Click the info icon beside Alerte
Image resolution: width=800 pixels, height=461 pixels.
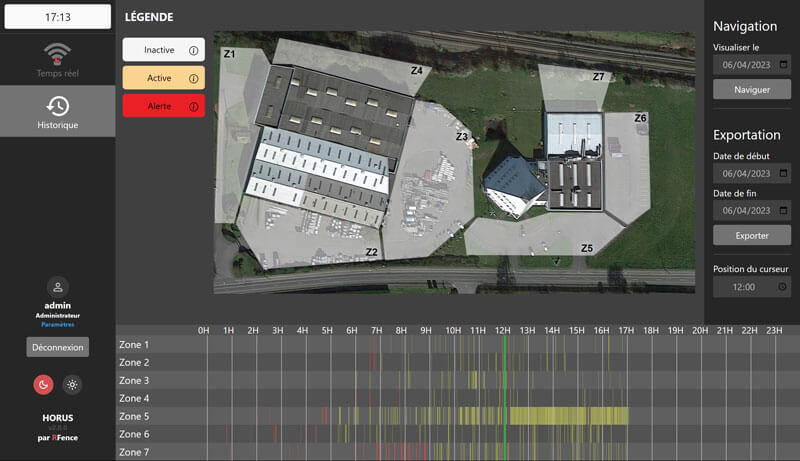tap(194, 106)
